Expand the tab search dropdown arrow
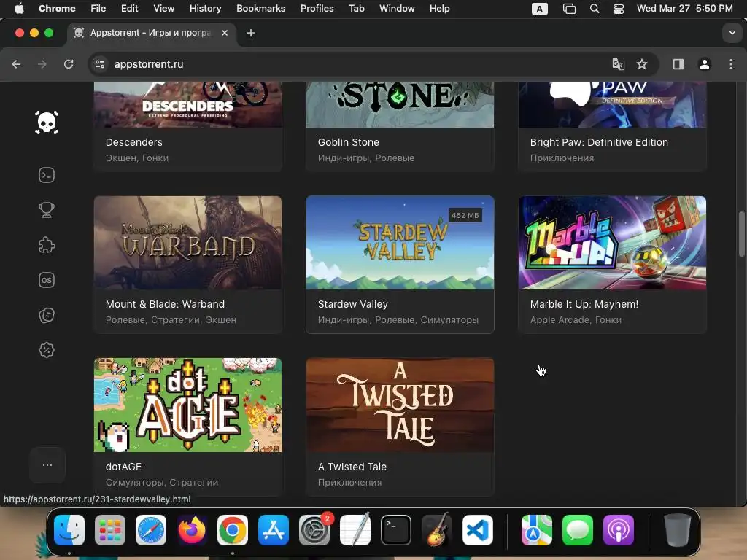Image resolution: width=747 pixels, height=560 pixels. (732, 33)
